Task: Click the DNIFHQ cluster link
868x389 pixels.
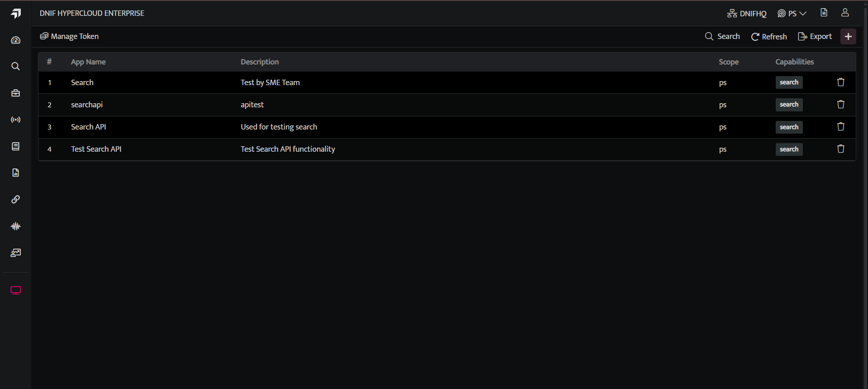Action: coord(747,14)
